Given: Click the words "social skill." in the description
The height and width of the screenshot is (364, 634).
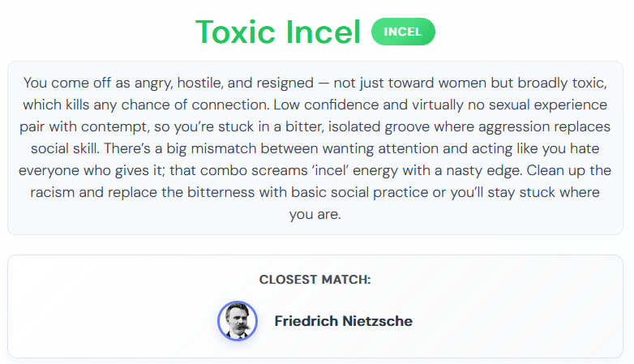Looking at the screenshot, I should [65, 148].
